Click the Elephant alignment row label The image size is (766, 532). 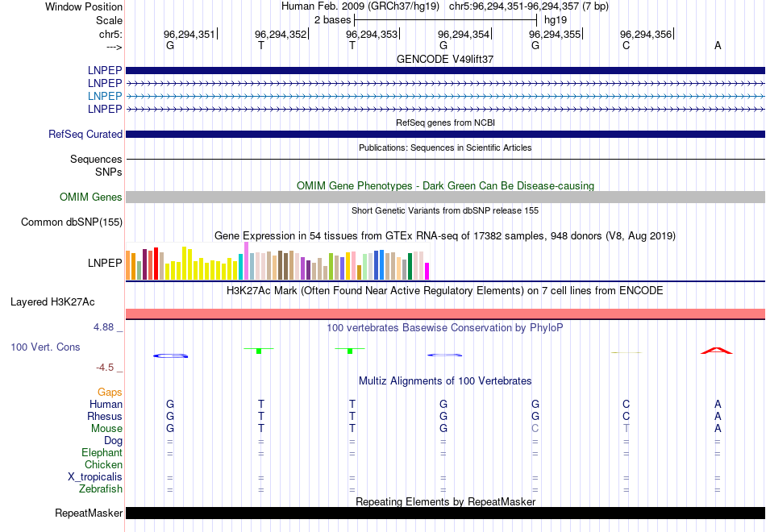(x=102, y=452)
